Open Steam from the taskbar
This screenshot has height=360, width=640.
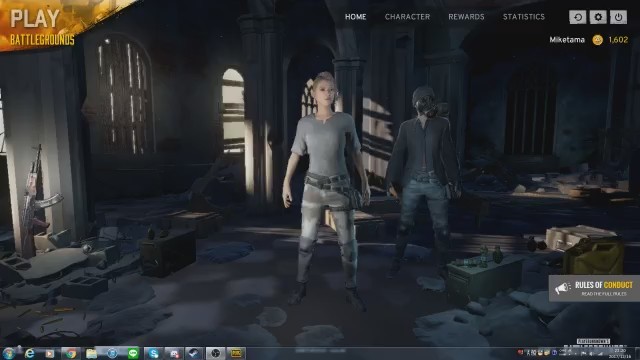(x=194, y=353)
